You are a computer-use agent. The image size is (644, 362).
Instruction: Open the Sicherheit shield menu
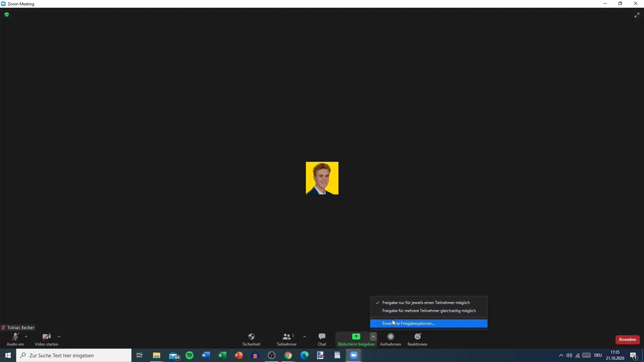pos(251,339)
